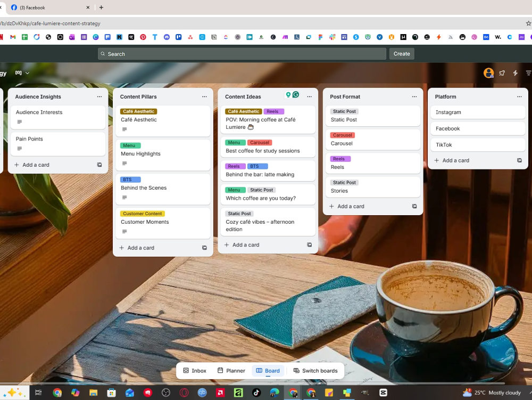Open the weather widget on taskbar
Screen dimensions: 532x400
point(492,393)
